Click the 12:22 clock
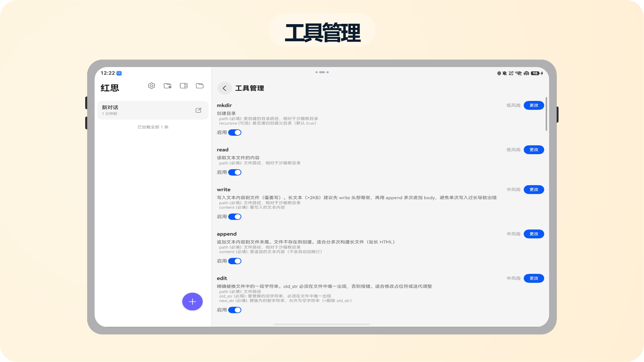Screen dimensions: 644x362 pos(108,73)
